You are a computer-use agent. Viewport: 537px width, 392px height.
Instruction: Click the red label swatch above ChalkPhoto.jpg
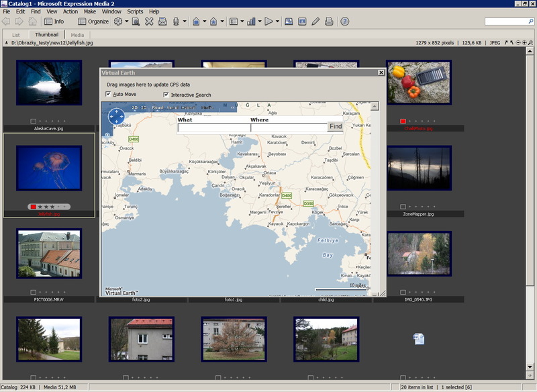[x=403, y=121]
